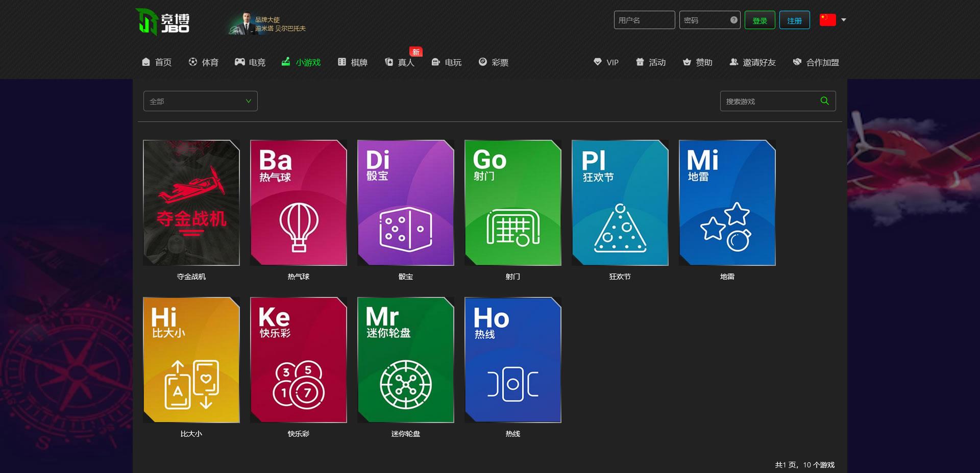Screen dimensions: 980x473
Task: Click the brand ambassador 品牌大使 banner
Action: click(267, 23)
